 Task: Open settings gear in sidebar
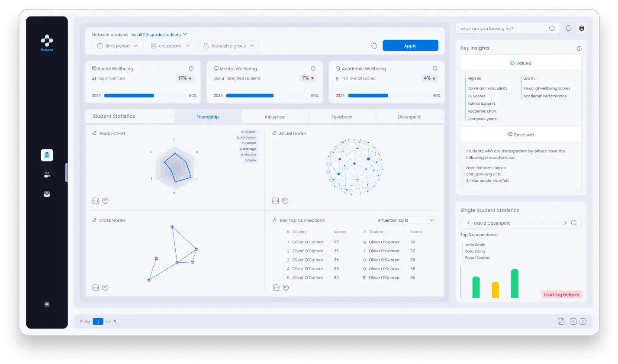pos(47,304)
